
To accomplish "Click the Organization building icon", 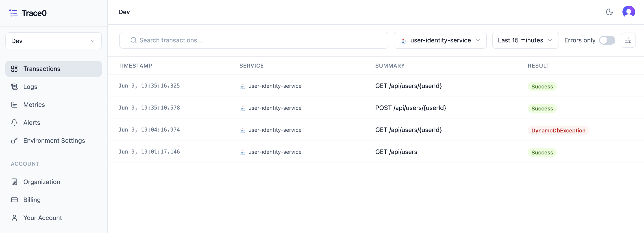I will [14, 182].
